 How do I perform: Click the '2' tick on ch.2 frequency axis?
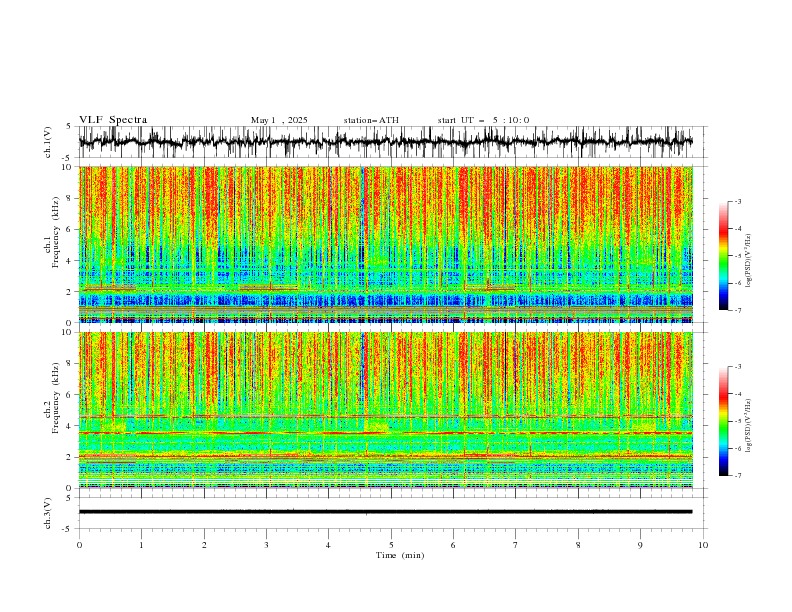(71, 457)
